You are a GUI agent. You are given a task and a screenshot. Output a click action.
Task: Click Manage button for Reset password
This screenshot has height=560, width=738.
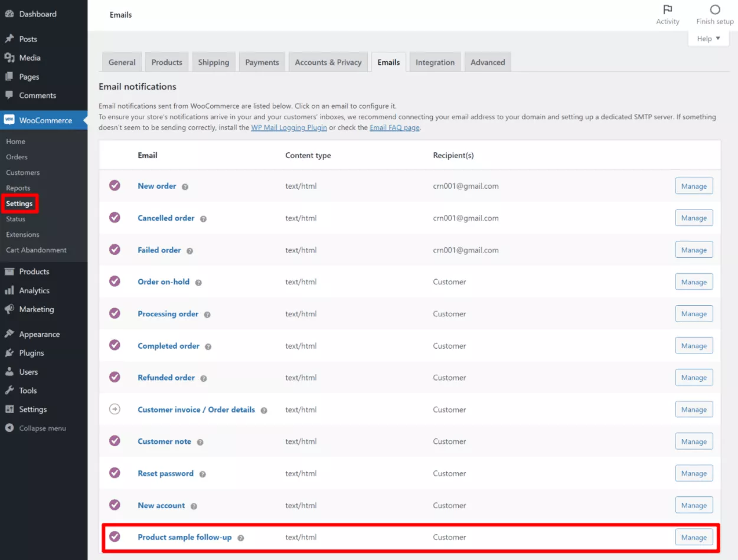point(694,473)
